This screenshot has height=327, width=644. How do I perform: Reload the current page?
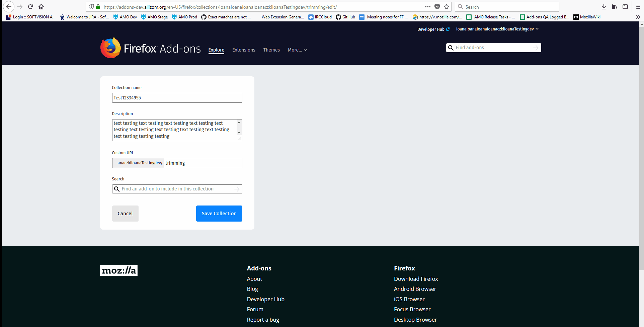coord(30,7)
